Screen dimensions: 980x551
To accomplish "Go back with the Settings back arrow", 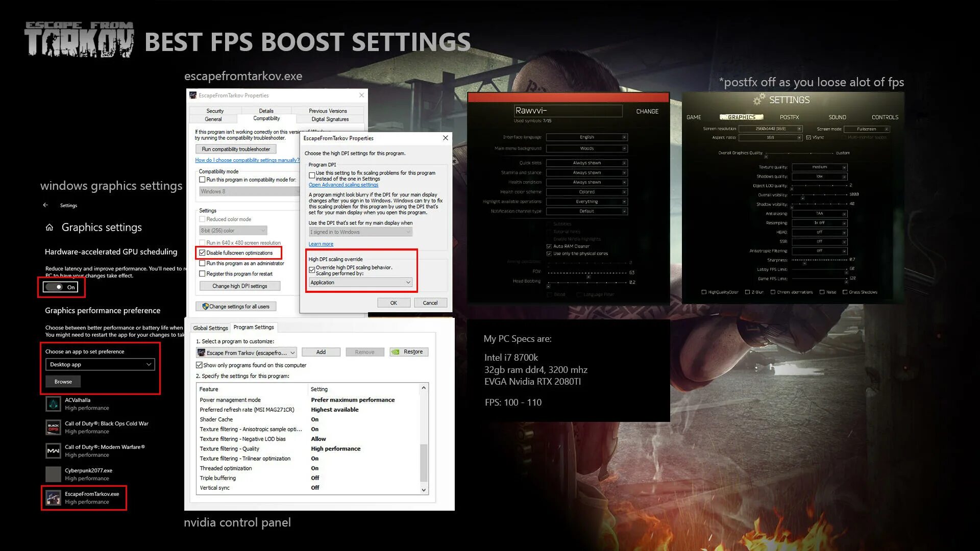I will click(45, 205).
